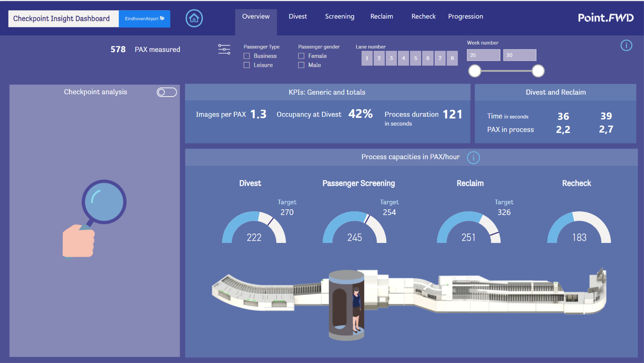The width and height of the screenshot is (644, 363).
Task: Click the right week slider handle
Action: [x=538, y=71]
